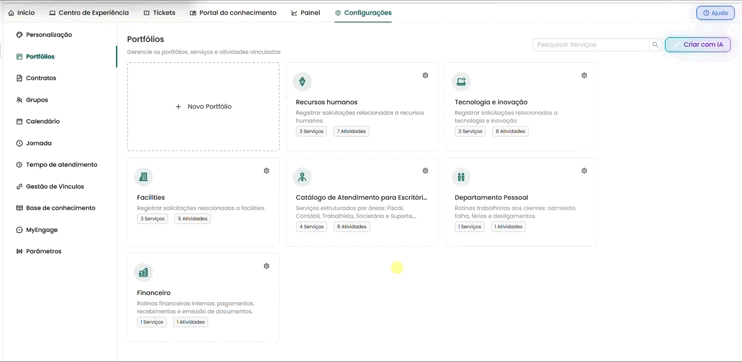The image size is (742, 362).
Task: Open Parâmetros in the sidebar
Action: (x=39, y=251)
